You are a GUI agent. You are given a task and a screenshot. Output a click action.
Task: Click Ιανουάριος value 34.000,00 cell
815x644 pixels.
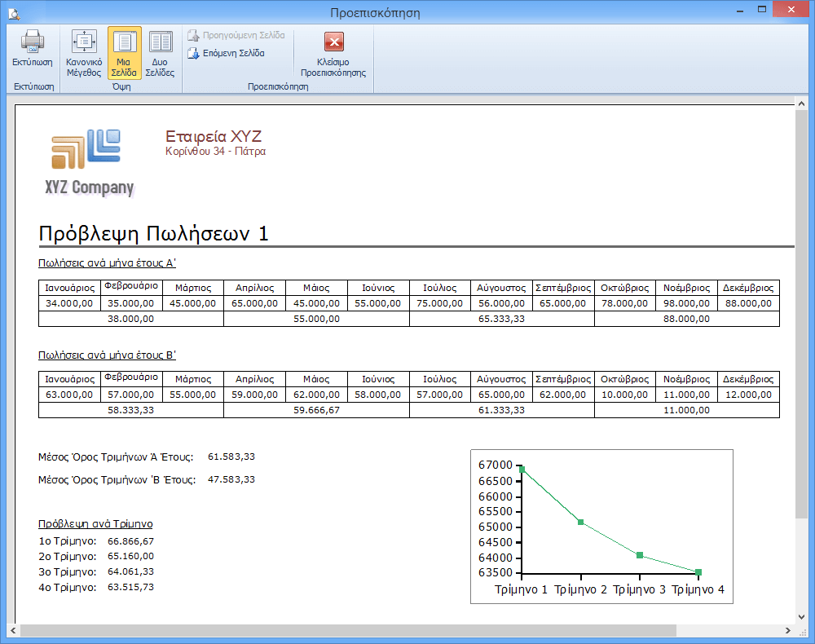point(69,303)
